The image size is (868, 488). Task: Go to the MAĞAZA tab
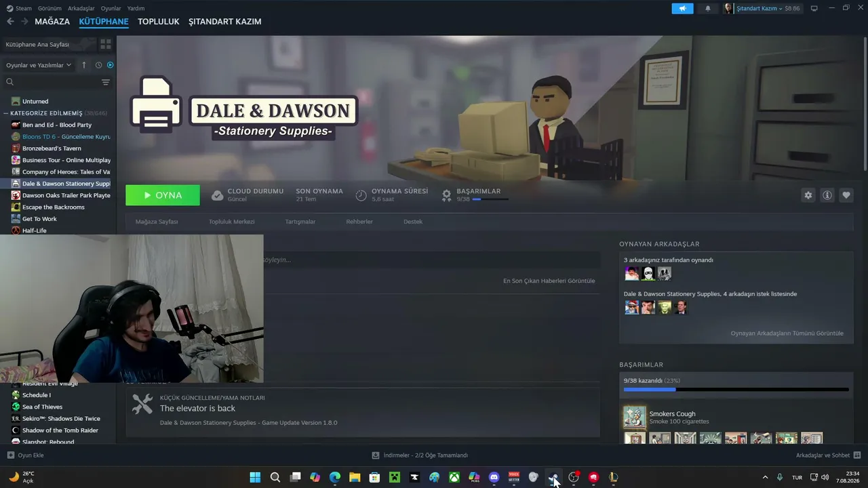point(52,22)
